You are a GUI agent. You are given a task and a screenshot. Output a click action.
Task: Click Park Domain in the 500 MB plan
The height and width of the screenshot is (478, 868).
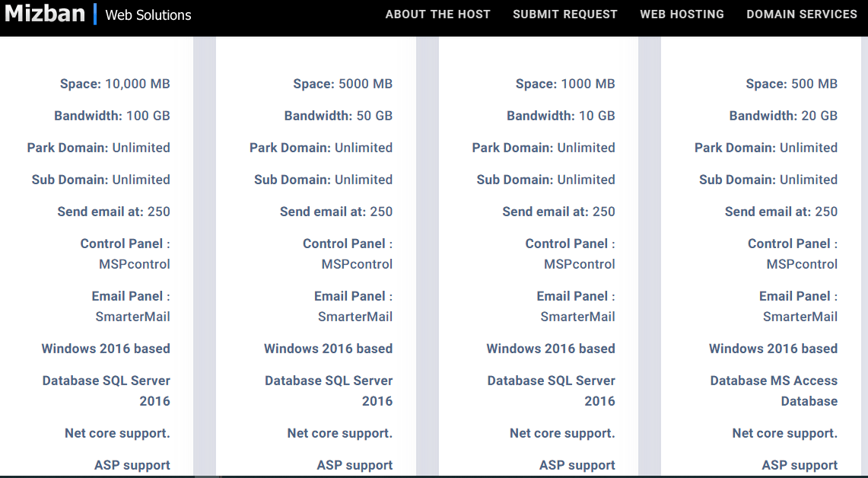(x=766, y=148)
